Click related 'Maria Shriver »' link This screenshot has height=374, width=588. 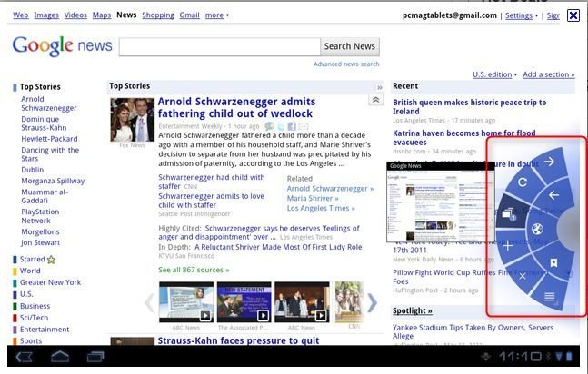point(313,198)
